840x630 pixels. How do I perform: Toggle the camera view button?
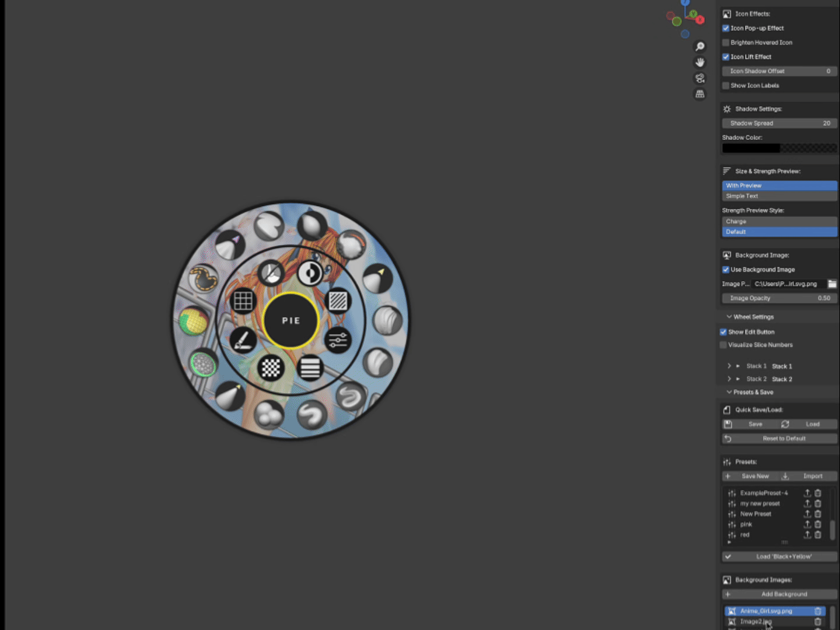pos(700,78)
